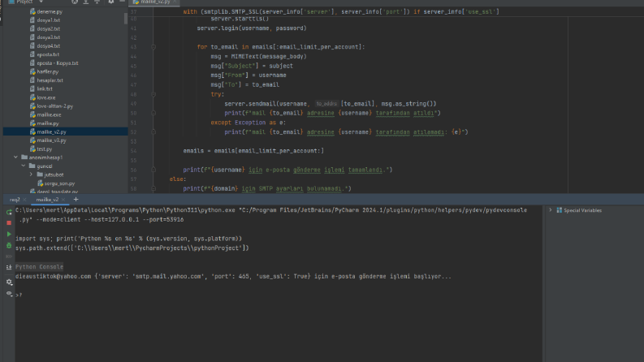The height and width of the screenshot is (362, 644).
Task: Open the Project view dropdown
Action: (41, 2)
